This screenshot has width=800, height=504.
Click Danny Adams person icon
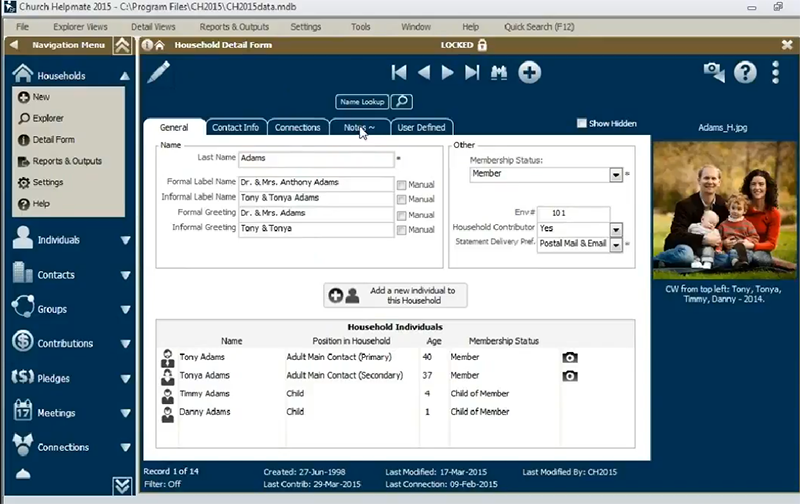167,414
